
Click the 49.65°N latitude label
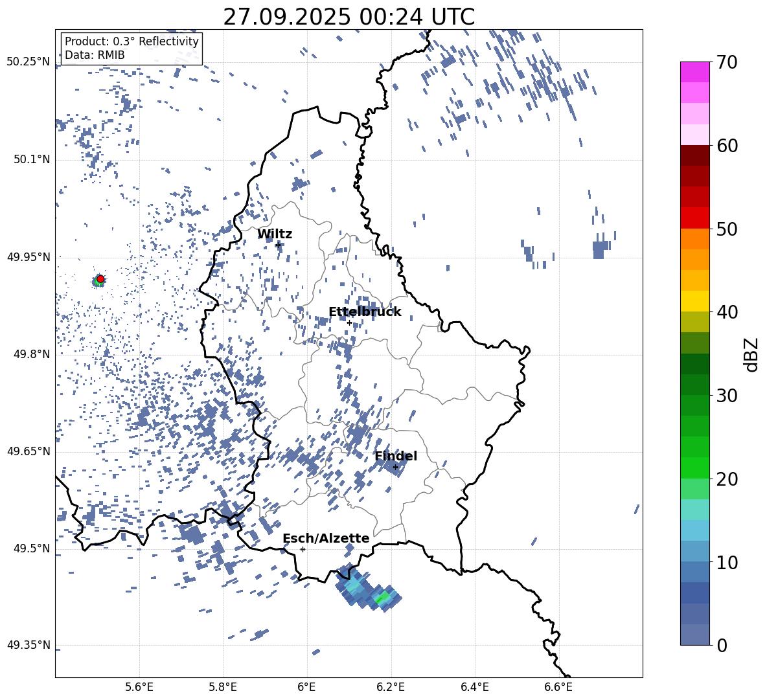coord(29,451)
